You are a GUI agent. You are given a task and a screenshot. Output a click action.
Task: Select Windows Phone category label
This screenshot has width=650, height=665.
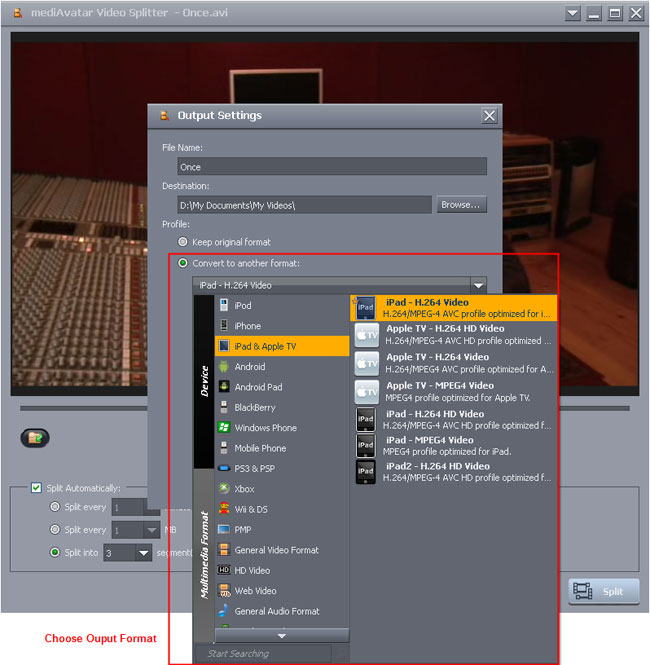[266, 428]
